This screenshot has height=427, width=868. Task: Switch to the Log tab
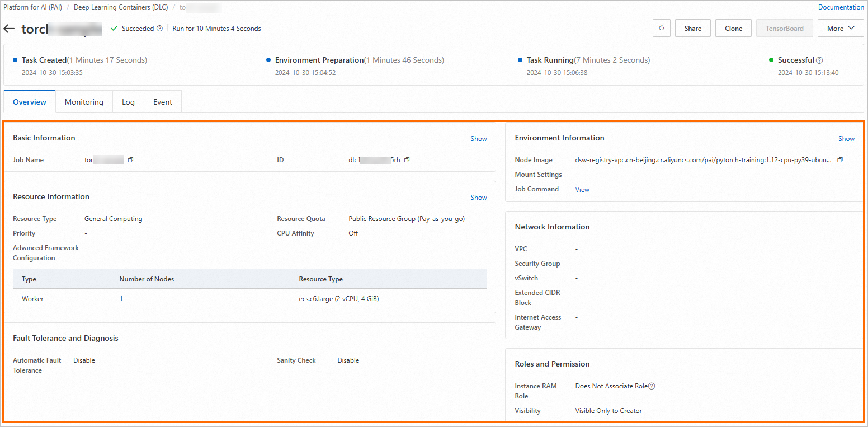(x=128, y=102)
